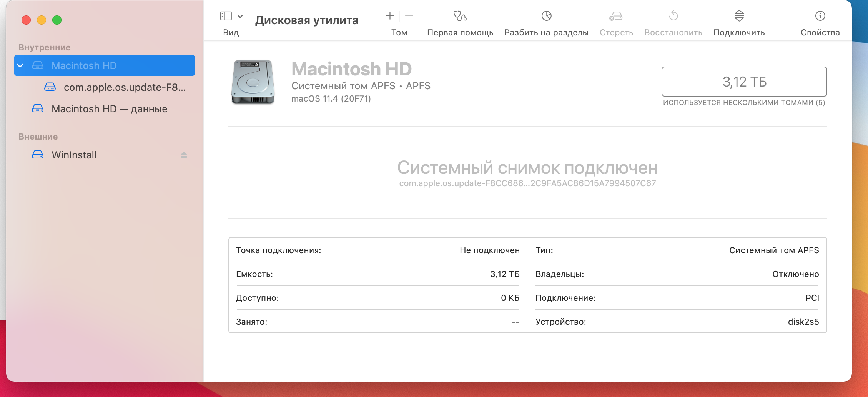The width and height of the screenshot is (868, 397).
Task: Eject the WinInstall disk
Action: coord(184,155)
